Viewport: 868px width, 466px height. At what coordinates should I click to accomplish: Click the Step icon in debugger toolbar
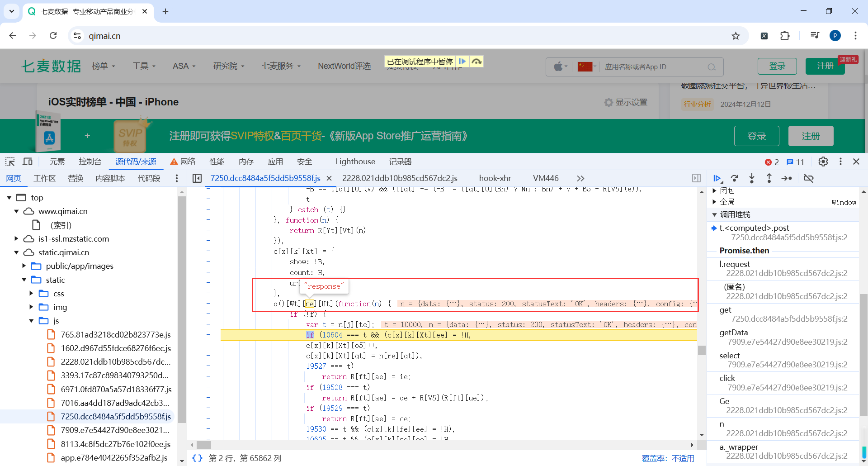pyautogui.click(x=787, y=178)
